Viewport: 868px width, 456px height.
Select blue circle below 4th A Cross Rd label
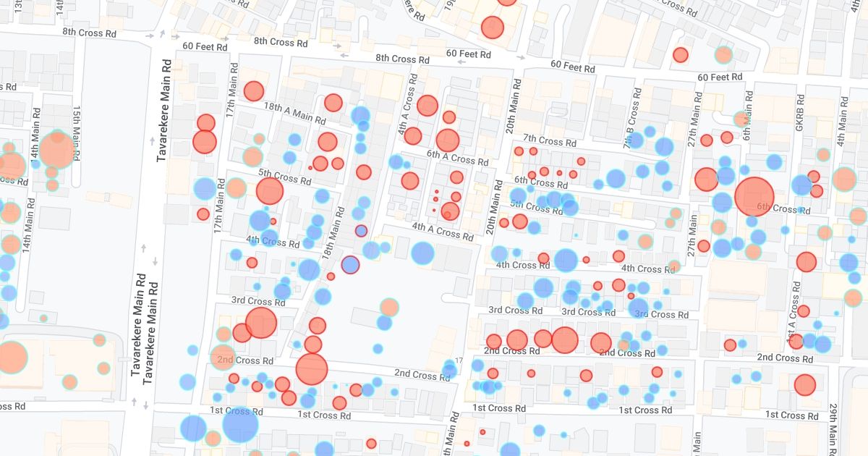[x=422, y=253]
